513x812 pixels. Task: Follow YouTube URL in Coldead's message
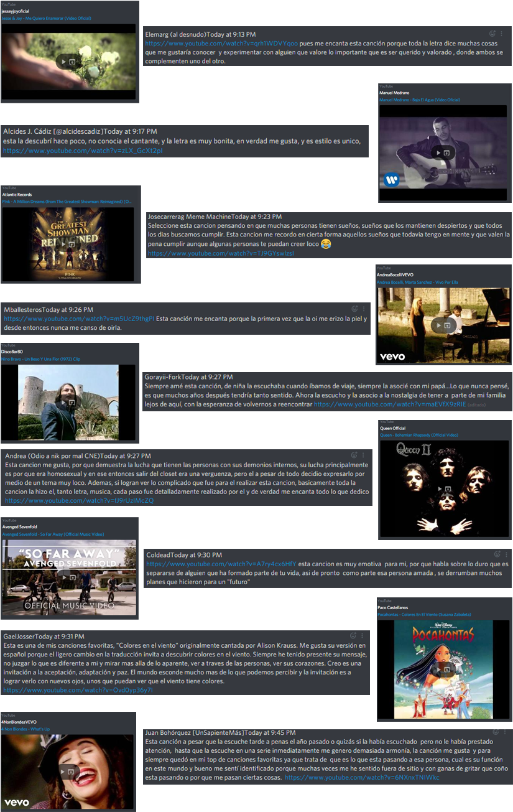[221, 564]
